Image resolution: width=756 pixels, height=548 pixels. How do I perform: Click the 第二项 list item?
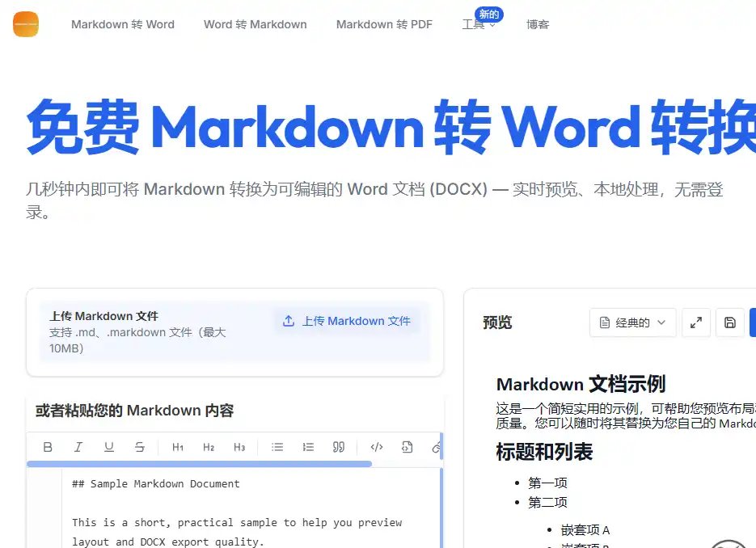(547, 503)
